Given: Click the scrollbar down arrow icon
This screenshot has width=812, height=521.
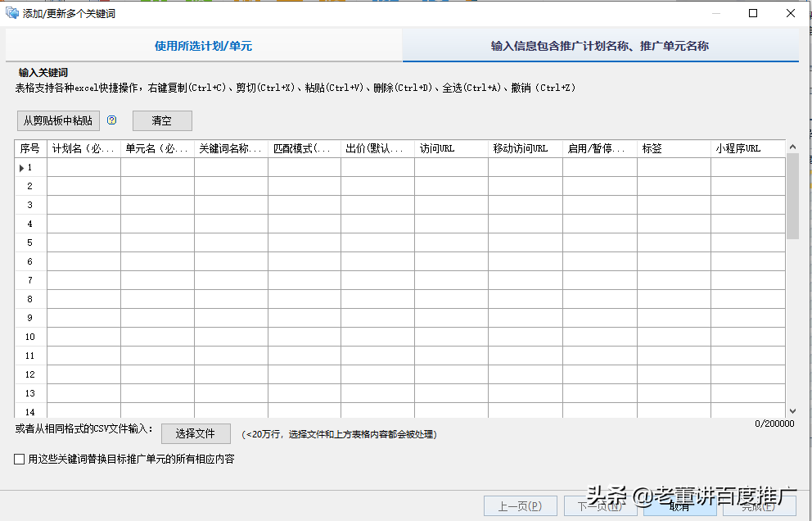Looking at the screenshot, I should click(791, 411).
